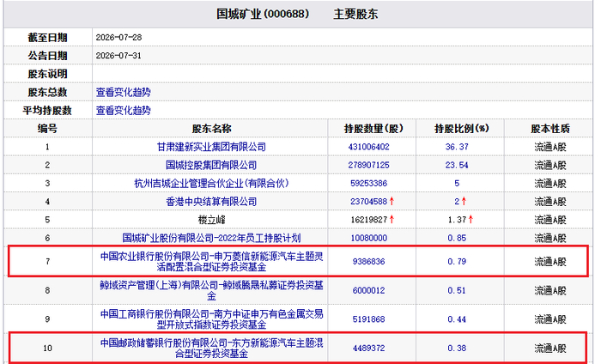Click red up arrow beside 23704588
The width and height of the screenshot is (601, 364).
point(392,201)
